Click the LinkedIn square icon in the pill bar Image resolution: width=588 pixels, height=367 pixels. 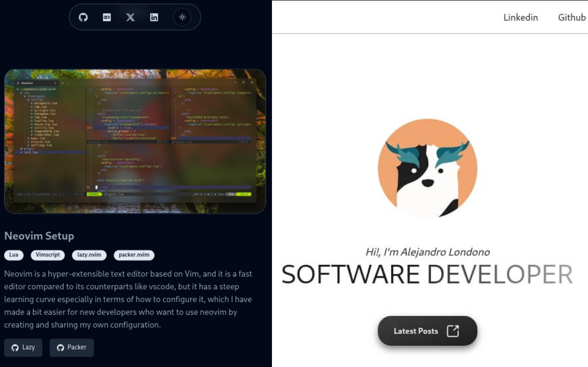click(154, 17)
